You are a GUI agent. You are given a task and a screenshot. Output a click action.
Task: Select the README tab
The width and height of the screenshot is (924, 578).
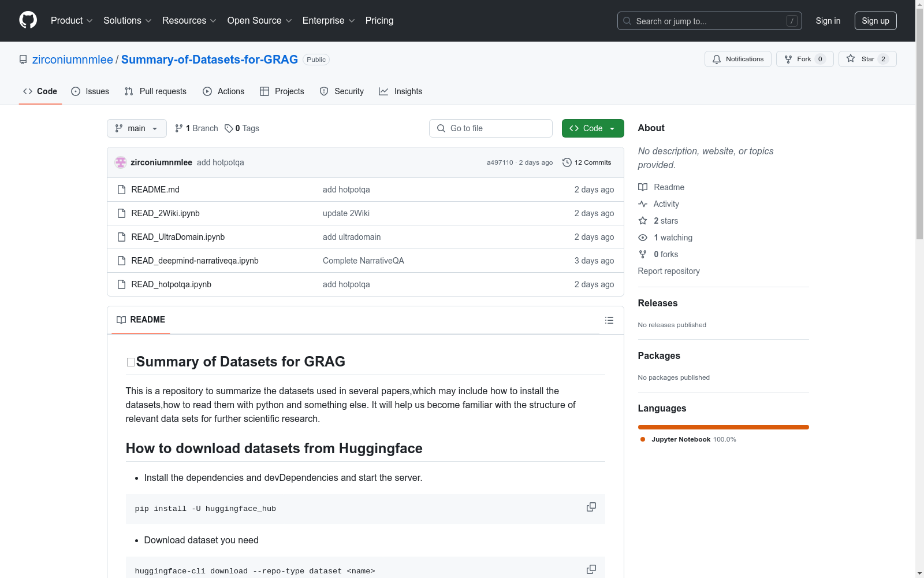point(141,320)
